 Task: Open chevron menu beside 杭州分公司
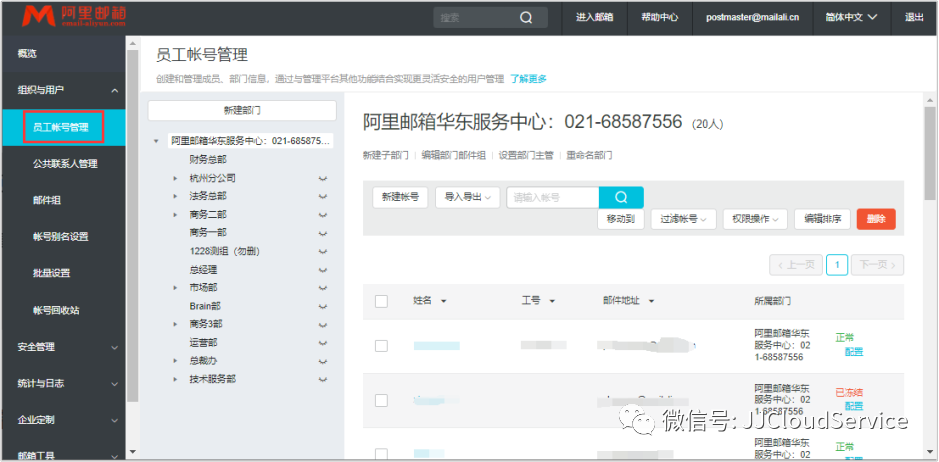pyautogui.click(x=324, y=179)
